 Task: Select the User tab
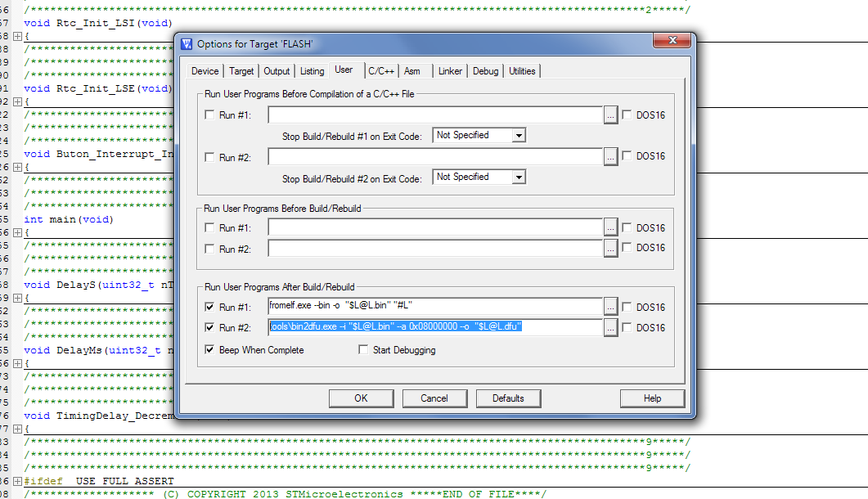click(344, 70)
